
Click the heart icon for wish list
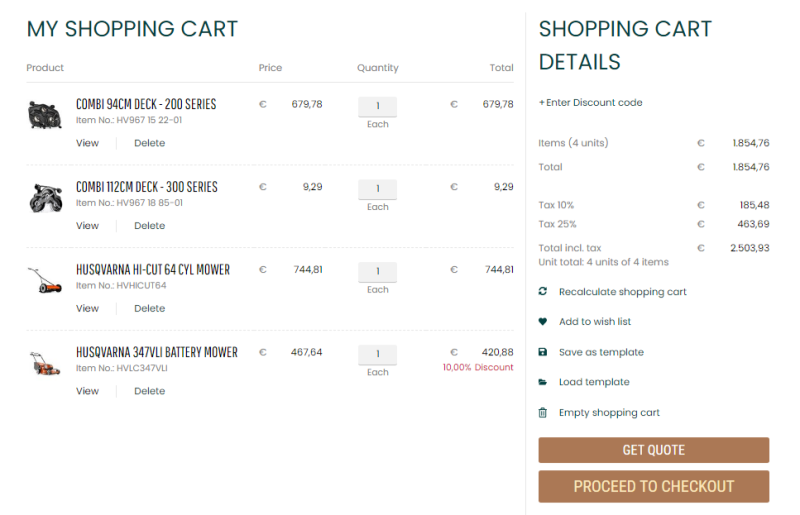click(x=542, y=322)
